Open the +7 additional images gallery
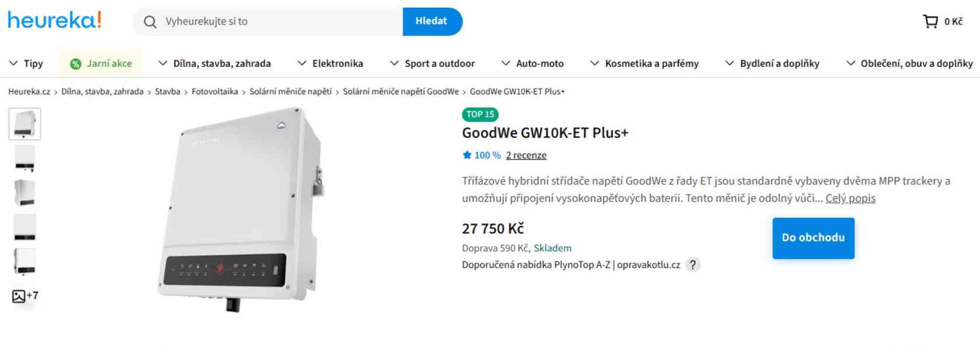 [x=24, y=296]
